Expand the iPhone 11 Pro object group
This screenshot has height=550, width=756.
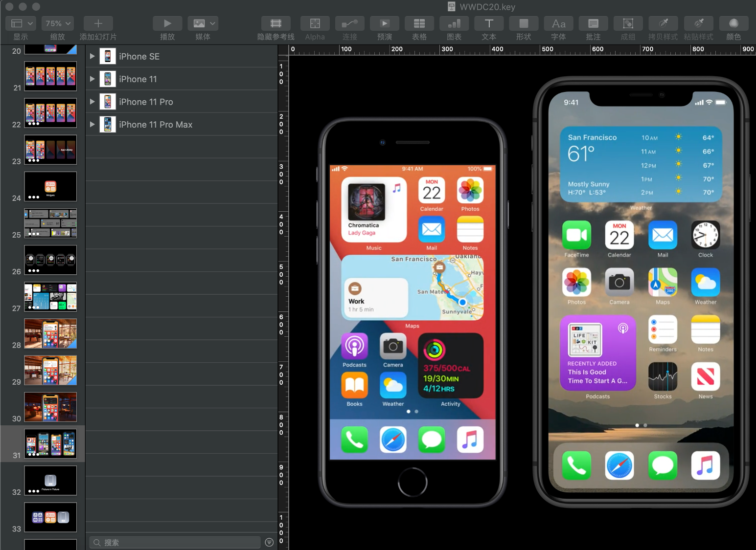coord(92,102)
